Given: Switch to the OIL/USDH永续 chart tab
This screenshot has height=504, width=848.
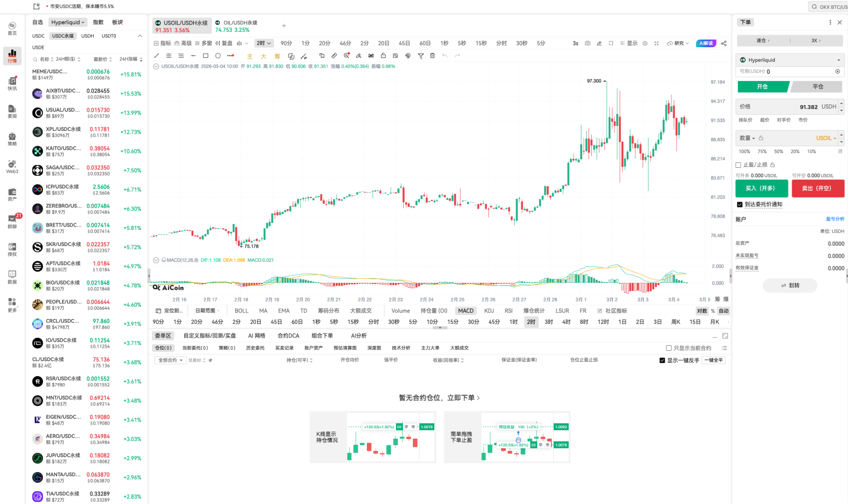Looking at the screenshot, I should (237, 26).
